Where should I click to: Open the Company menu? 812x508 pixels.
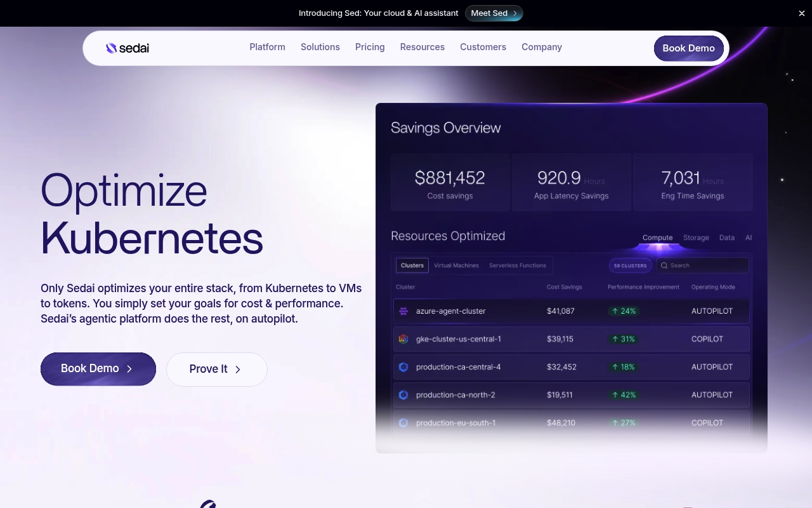click(x=542, y=47)
